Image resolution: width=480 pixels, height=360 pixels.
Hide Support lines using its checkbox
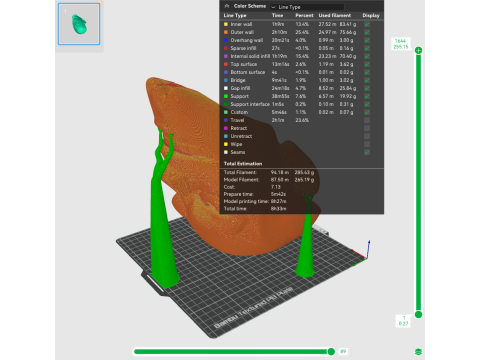click(x=367, y=96)
